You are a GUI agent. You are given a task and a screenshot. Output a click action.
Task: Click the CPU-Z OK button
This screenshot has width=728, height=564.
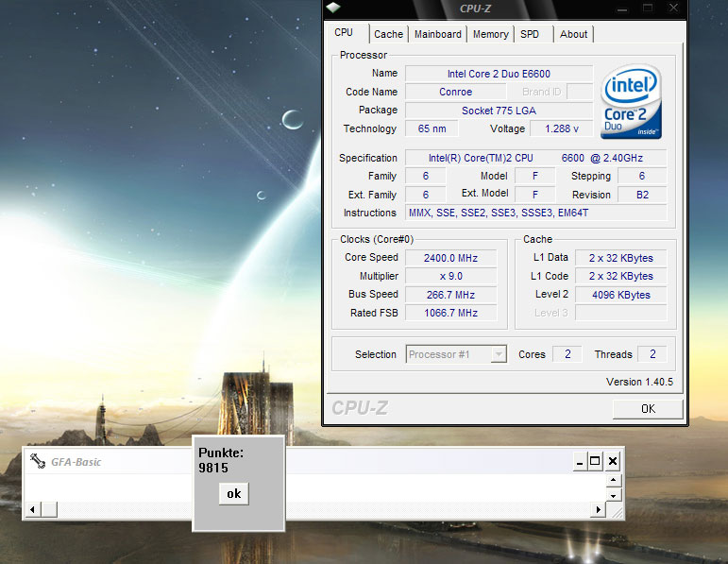648,409
